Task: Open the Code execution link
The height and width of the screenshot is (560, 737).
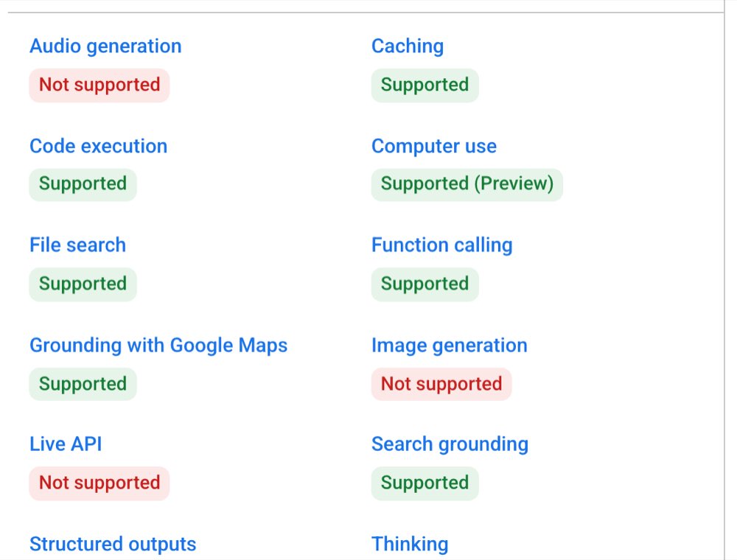Action: coord(98,146)
